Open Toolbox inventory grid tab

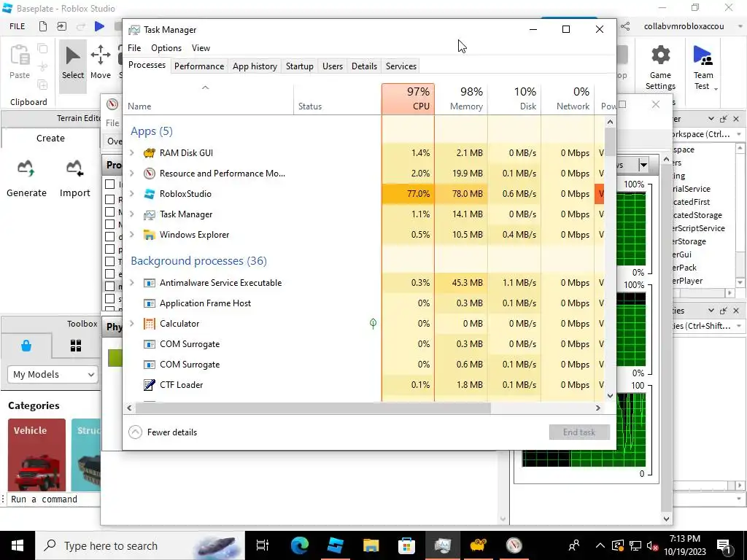(x=76, y=346)
